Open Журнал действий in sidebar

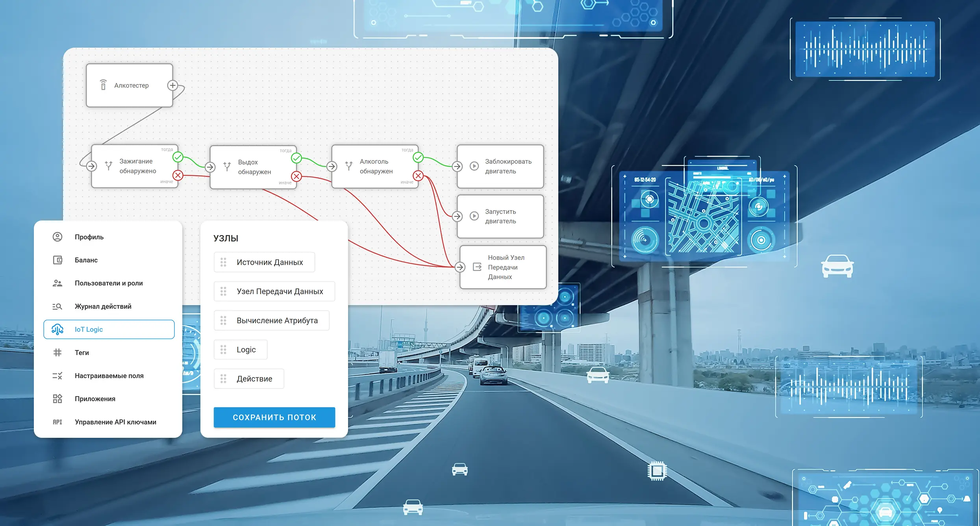(x=103, y=306)
